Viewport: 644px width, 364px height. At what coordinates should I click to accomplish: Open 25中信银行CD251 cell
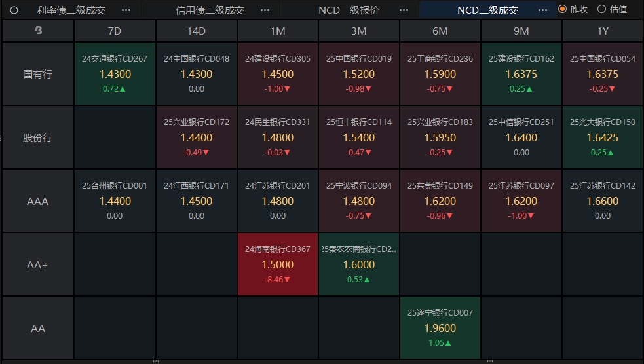click(521, 137)
